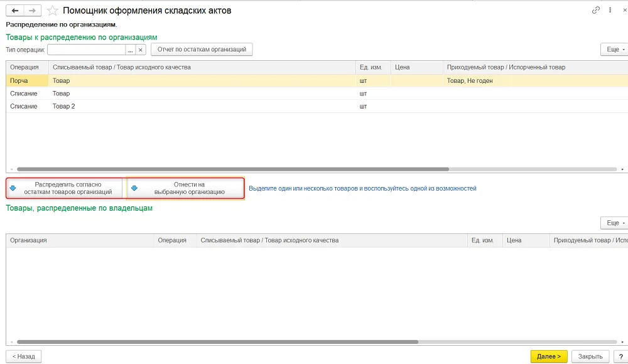The height and width of the screenshot is (364, 628).
Task: Click upper table horizontal scrollbar thumb
Action: (233, 169)
